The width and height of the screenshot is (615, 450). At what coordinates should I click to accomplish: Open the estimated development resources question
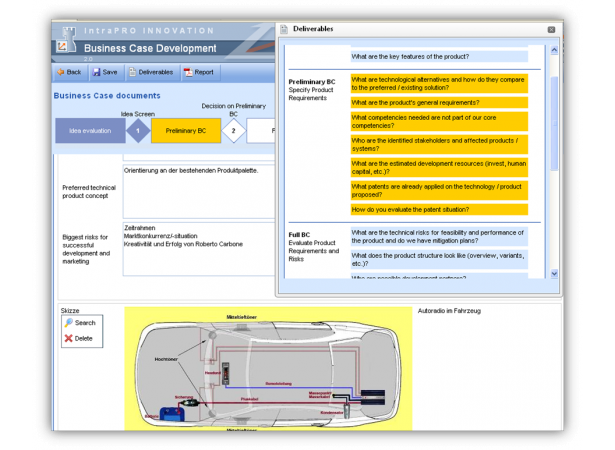(439, 168)
